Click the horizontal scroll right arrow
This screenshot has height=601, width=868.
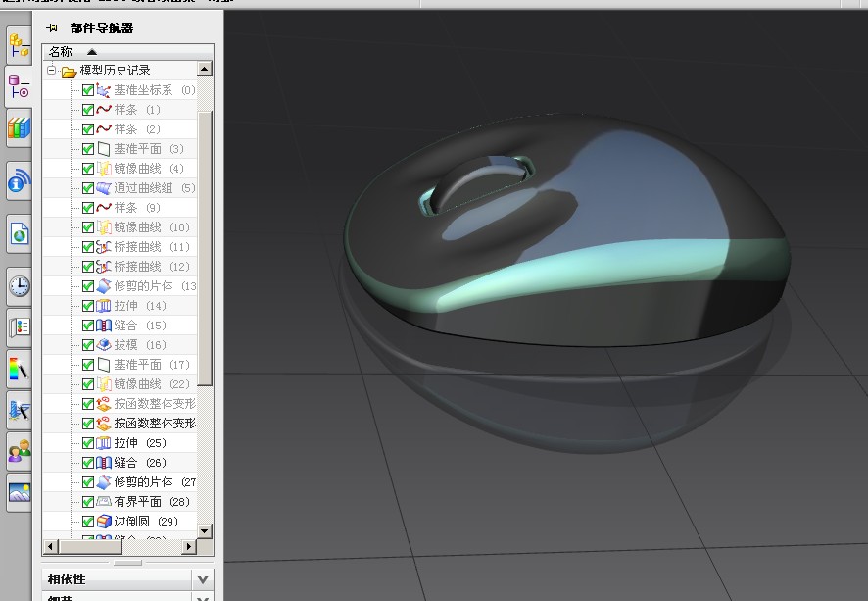[x=189, y=547]
